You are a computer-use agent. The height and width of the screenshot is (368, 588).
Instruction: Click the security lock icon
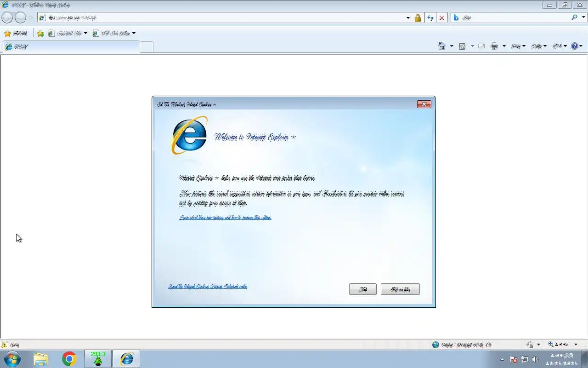click(418, 18)
